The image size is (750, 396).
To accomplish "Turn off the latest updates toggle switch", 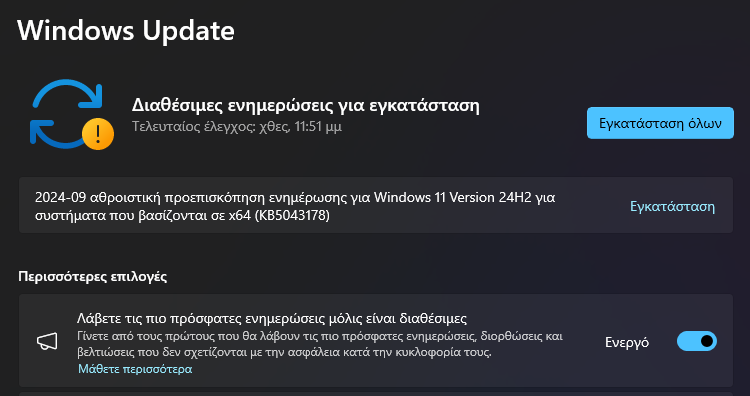I will [696, 341].
